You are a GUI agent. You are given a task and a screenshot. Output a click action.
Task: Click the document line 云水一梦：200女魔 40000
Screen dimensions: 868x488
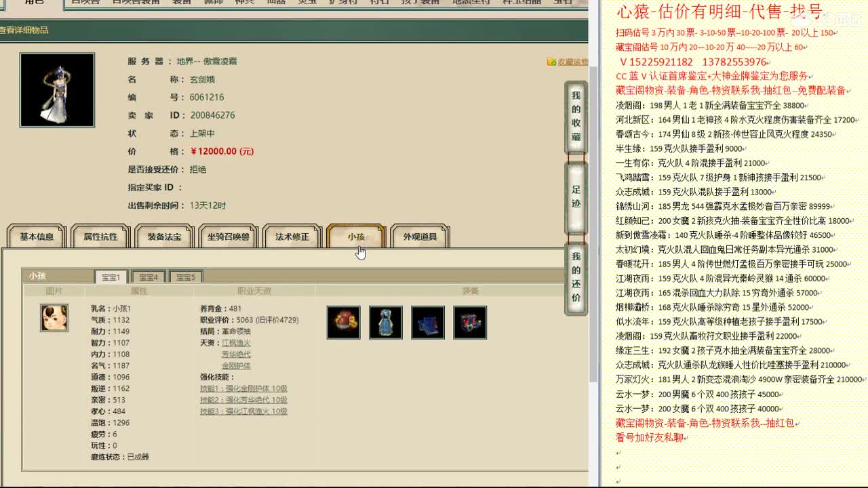[x=698, y=409]
